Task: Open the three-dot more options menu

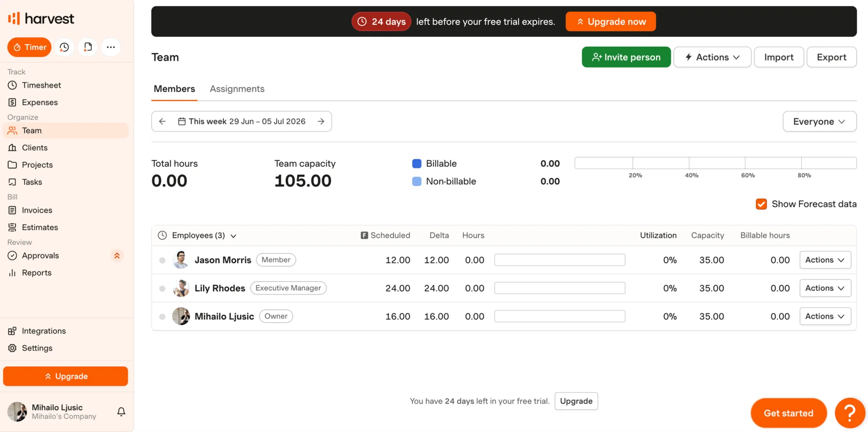Action: pyautogui.click(x=111, y=47)
